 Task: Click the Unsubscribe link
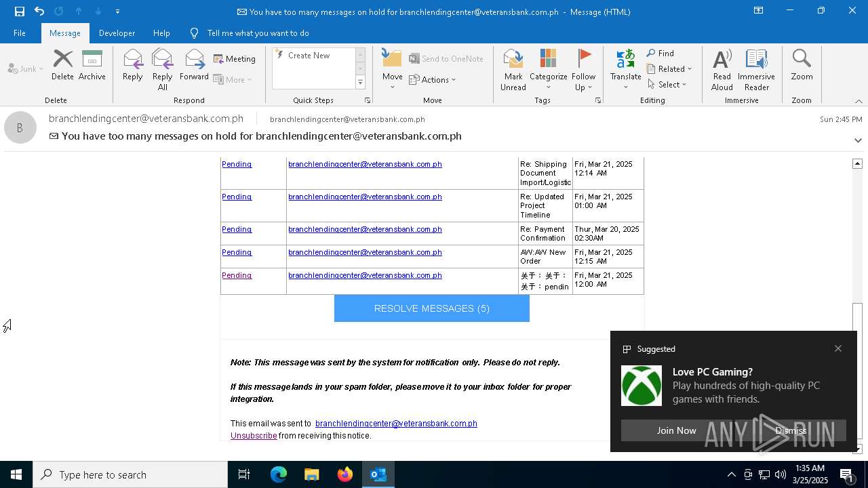pos(254,436)
